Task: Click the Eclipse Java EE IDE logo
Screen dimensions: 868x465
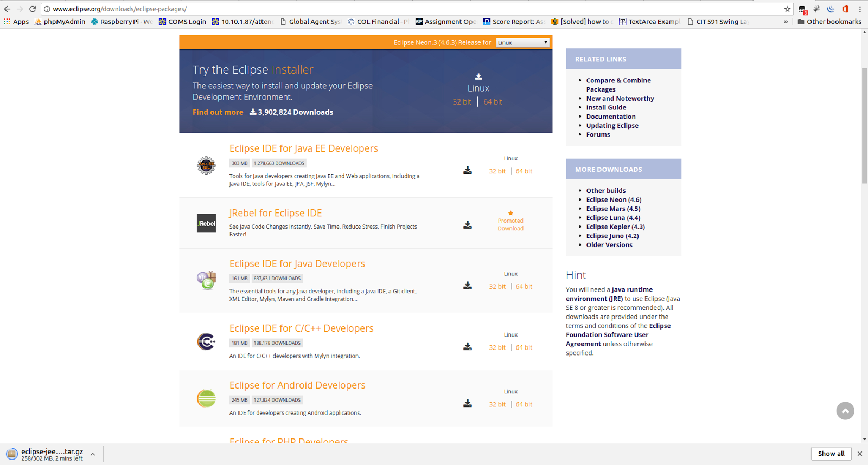Action: [x=206, y=165]
